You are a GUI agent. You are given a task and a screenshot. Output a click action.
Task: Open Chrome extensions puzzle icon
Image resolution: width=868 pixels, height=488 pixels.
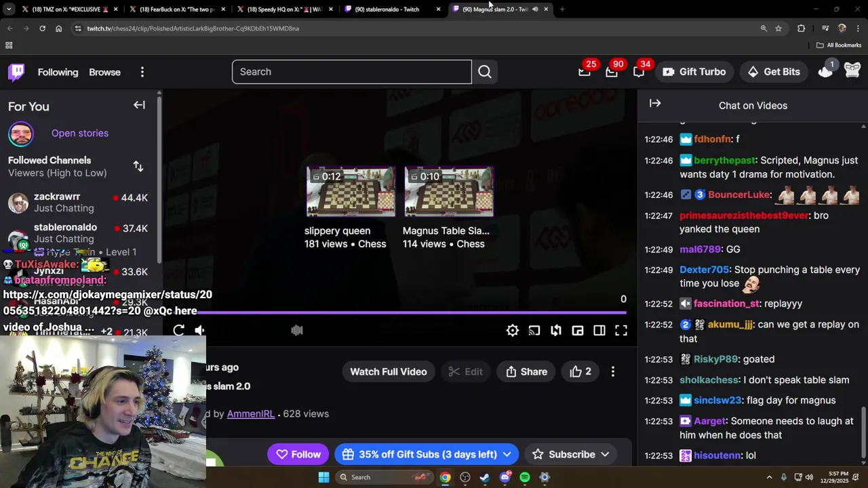coord(802,28)
